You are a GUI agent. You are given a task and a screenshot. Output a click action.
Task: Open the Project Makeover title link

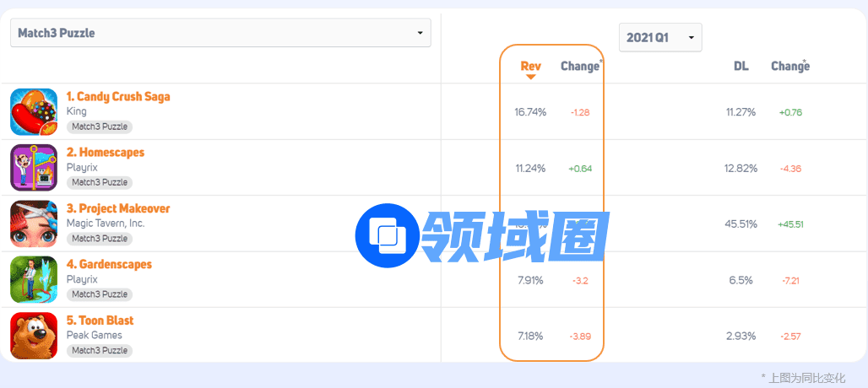pyautogui.click(x=118, y=208)
